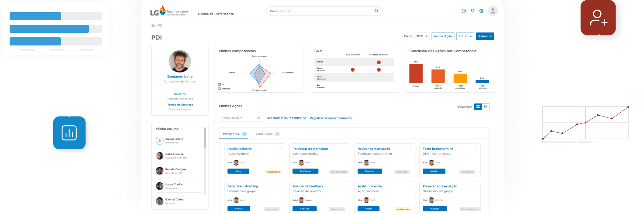
Task: Switch to grid view layout
Action: click(478, 107)
